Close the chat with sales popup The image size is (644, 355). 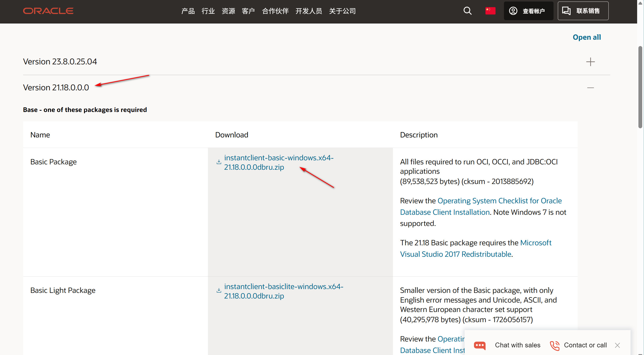[x=618, y=345]
